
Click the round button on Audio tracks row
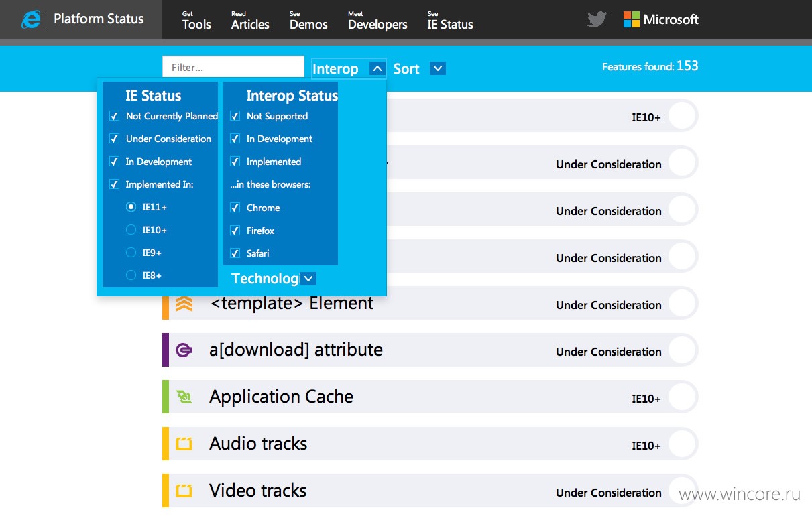682,444
